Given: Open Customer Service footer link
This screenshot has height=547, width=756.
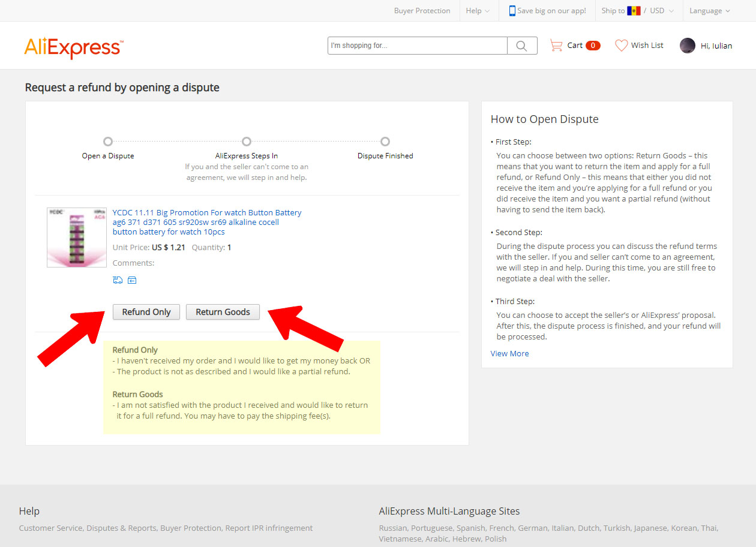Looking at the screenshot, I should (x=50, y=528).
